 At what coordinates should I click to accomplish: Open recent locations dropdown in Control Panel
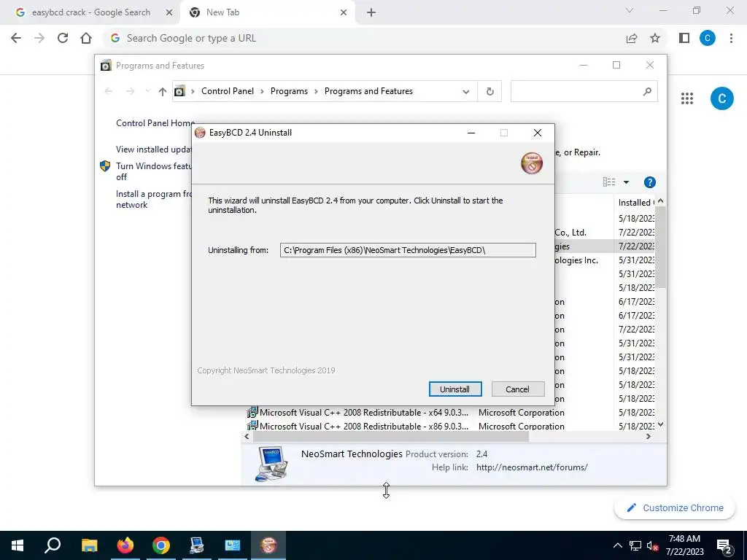tap(147, 91)
